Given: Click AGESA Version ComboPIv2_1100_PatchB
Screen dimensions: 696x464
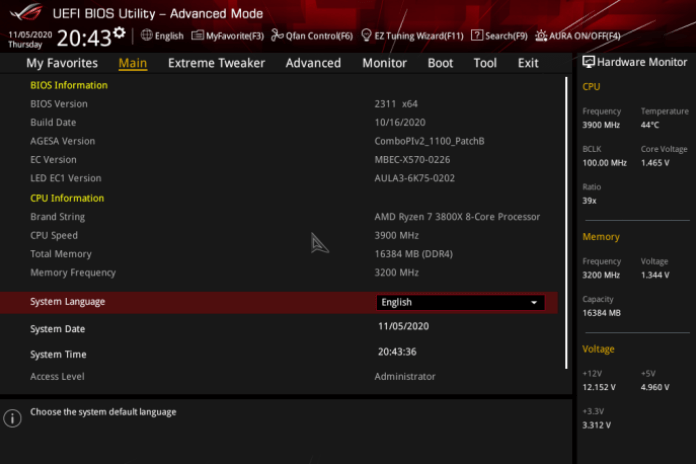Looking at the screenshot, I should pyautogui.click(x=429, y=141).
